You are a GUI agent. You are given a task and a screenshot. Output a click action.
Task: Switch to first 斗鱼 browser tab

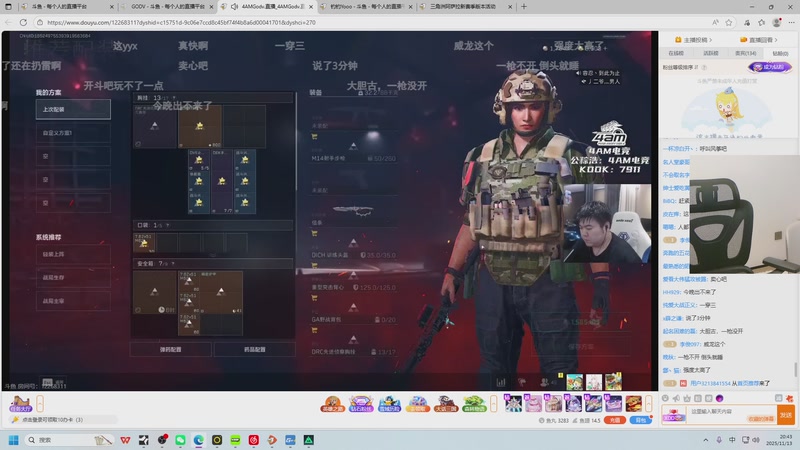click(x=66, y=7)
